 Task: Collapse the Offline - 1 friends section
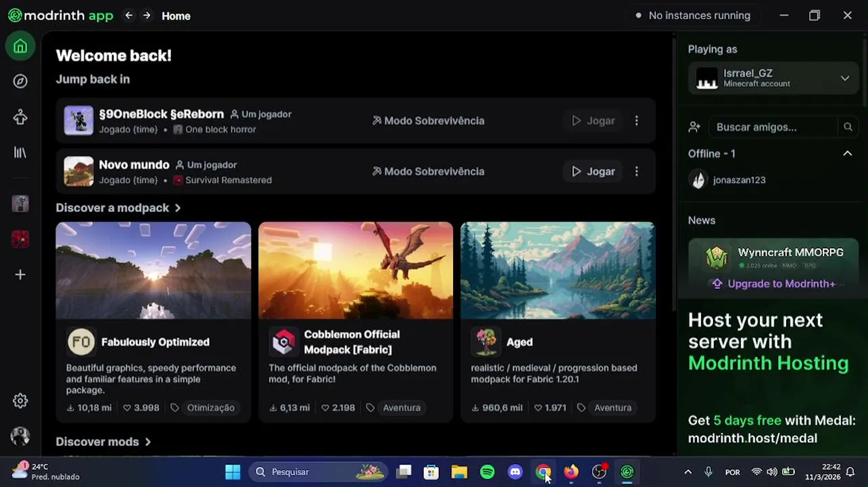pyautogui.click(x=847, y=154)
